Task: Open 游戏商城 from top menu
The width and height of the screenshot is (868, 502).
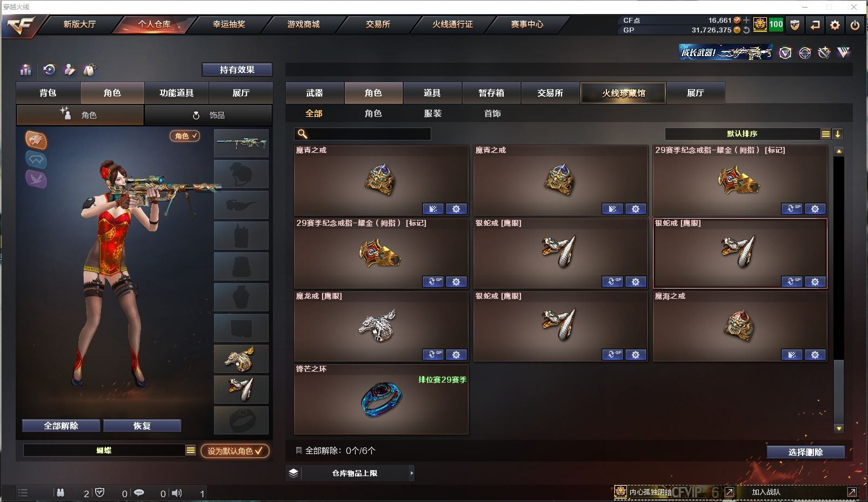Action: coord(304,24)
